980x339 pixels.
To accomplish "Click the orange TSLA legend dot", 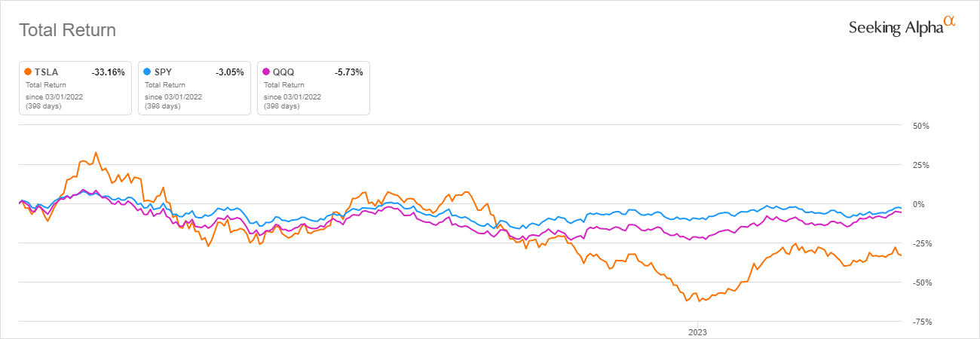I will click(28, 72).
